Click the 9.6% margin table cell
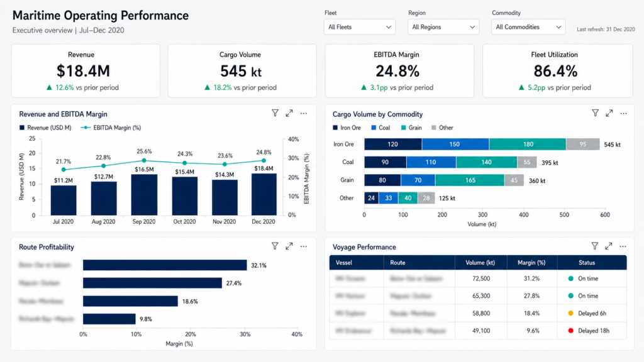 pyautogui.click(x=532, y=331)
